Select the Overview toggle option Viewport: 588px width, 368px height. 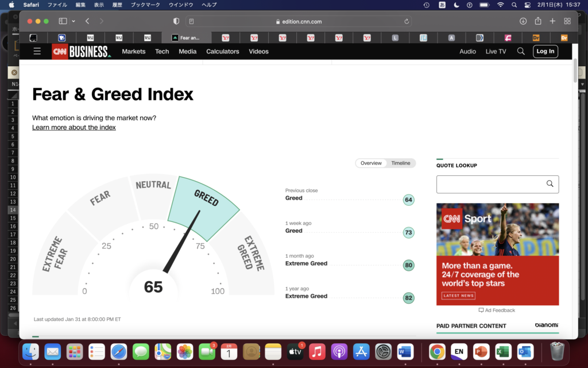pyautogui.click(x=371, y=163)
